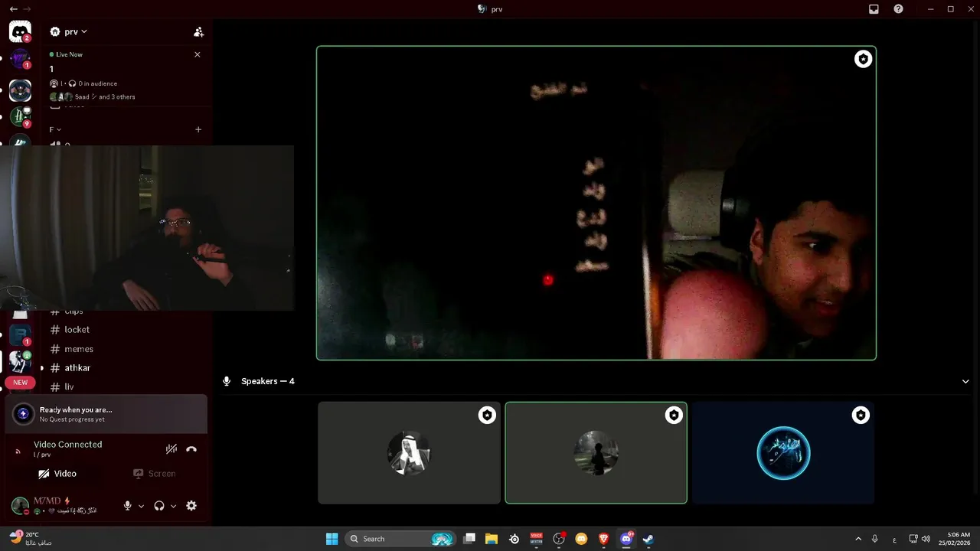Image resolution: width=980 pixels, height=551 pixels.
Task: Open the Saad and 3 others participants row
Action: tap(92, 97)
